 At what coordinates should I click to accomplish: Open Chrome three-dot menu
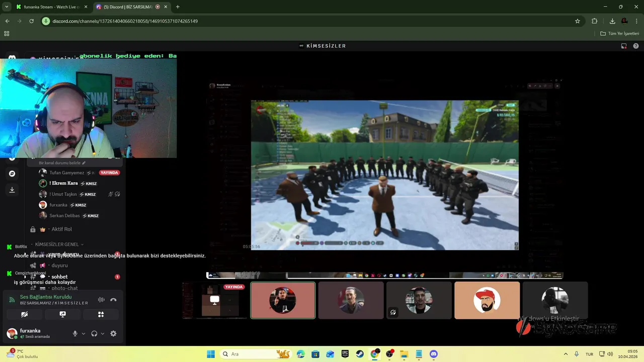coord(637,21)
